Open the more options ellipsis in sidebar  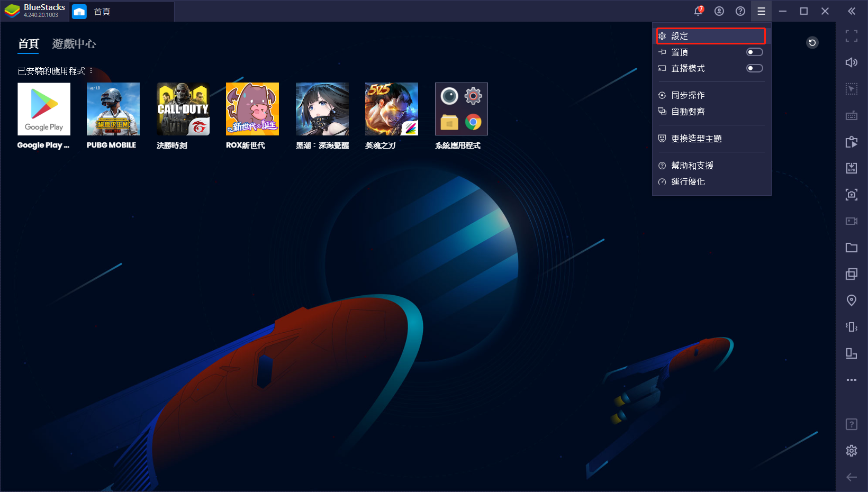pos(852,380)
